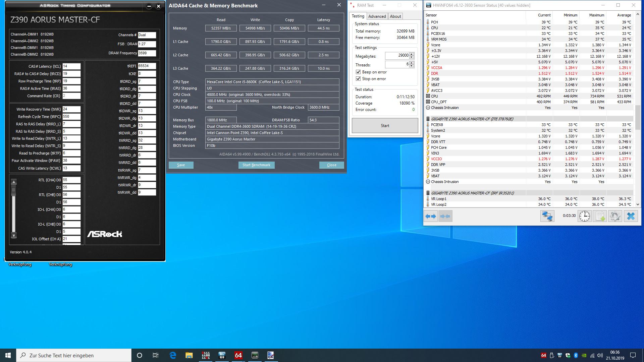This screenshot has height=362, width=644.
Task: Click VR Loop1 thermometer icon
Action: (x=428, y=199)
